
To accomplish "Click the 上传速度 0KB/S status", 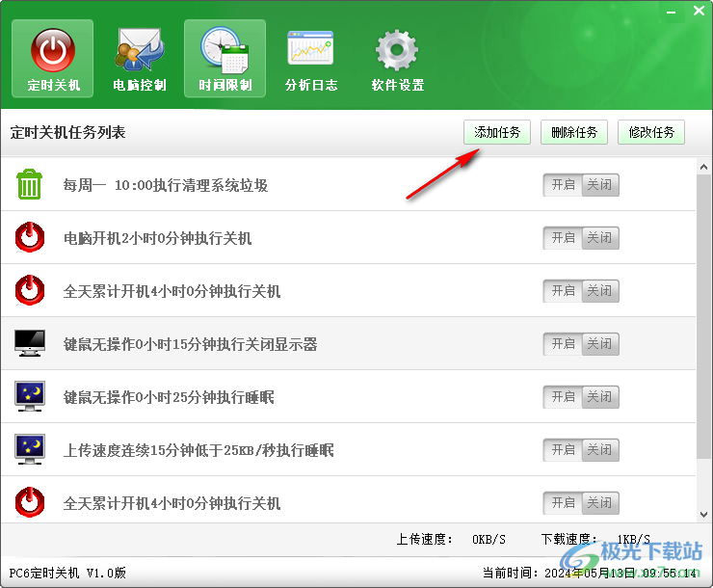I will [451, 540].
